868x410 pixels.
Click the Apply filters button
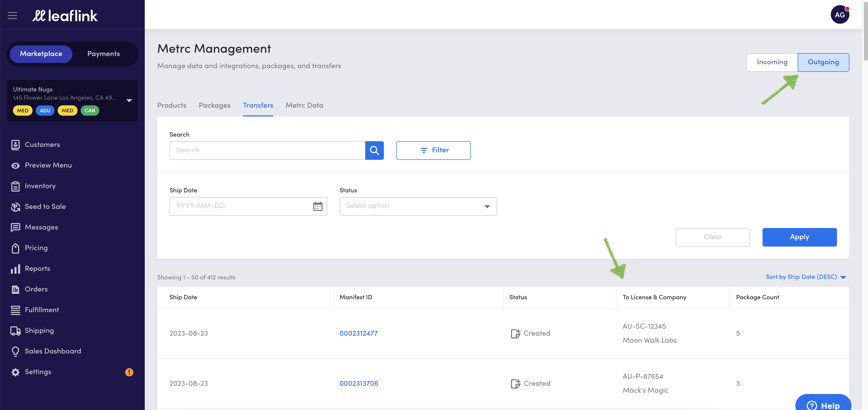point(799,237)
